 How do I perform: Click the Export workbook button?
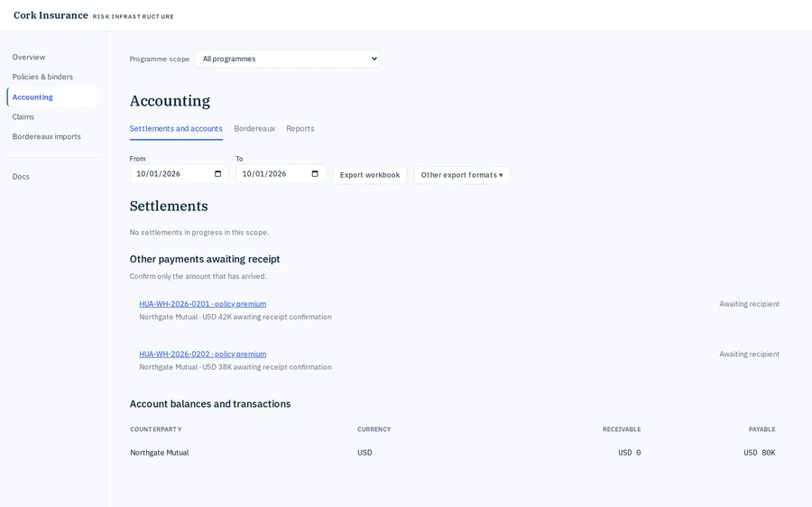[x=370, y=175]
